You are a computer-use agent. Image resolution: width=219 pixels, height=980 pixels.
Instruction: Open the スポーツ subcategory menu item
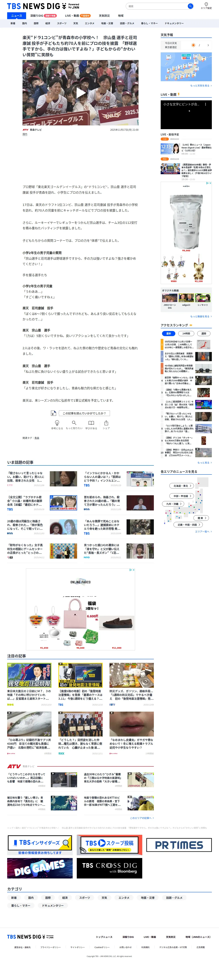(62, 24)
